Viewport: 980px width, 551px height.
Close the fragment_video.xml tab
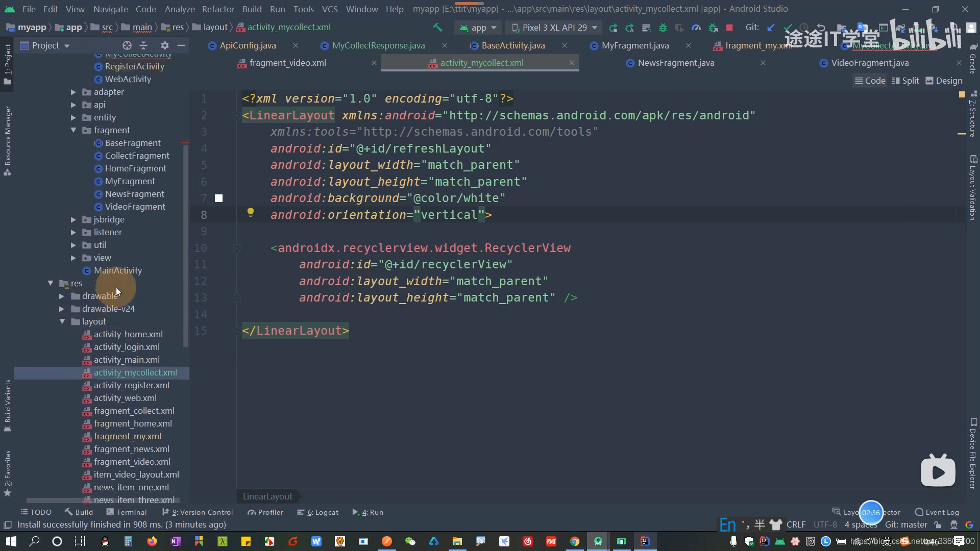click(374, 63)
